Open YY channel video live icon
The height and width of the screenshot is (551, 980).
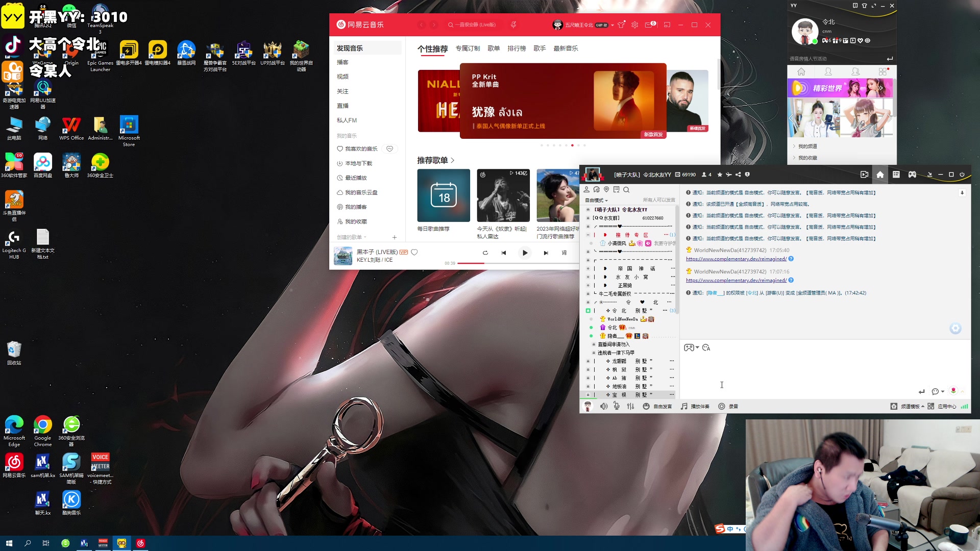(x=864, y=174)
